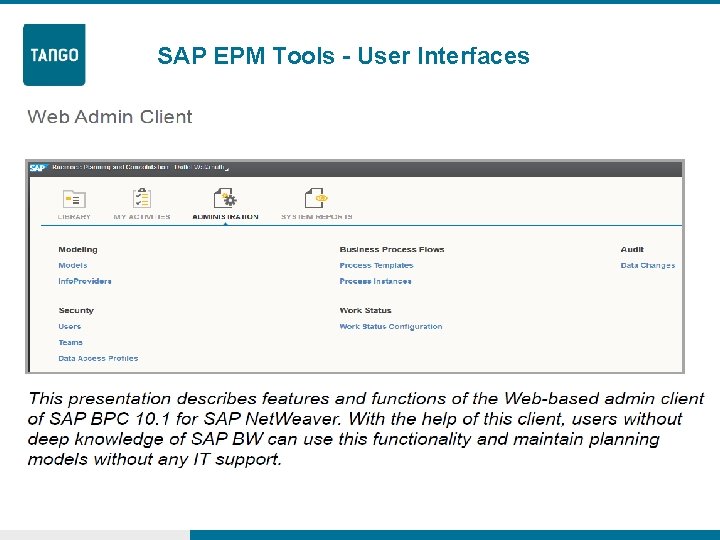720x540 pixels.
Task: Open the Library folder icon
Action: [x=74, y=199]
